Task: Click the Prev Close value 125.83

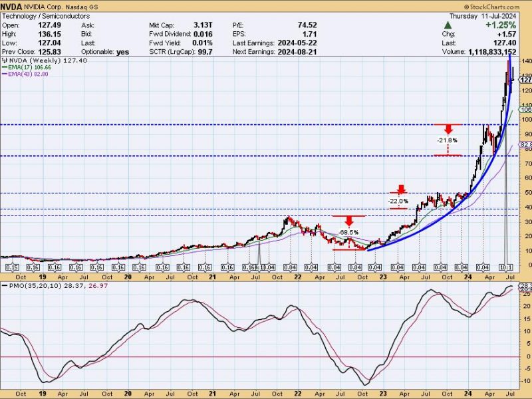Action: [49, 52]
